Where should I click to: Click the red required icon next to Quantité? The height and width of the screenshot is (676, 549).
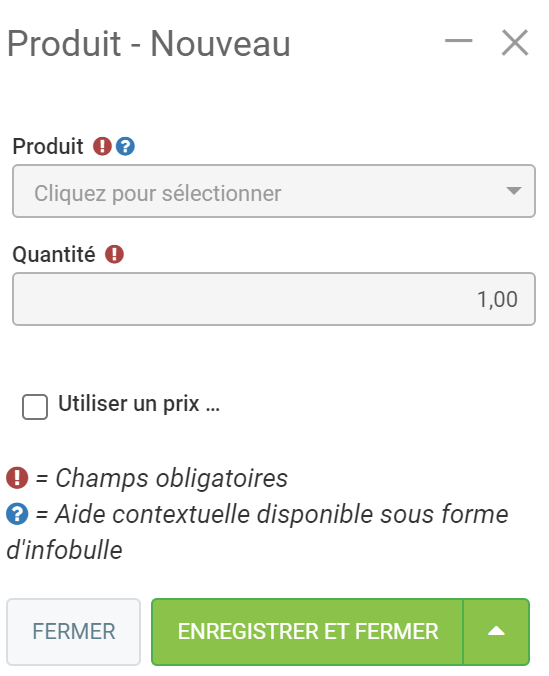pos(114,254)
